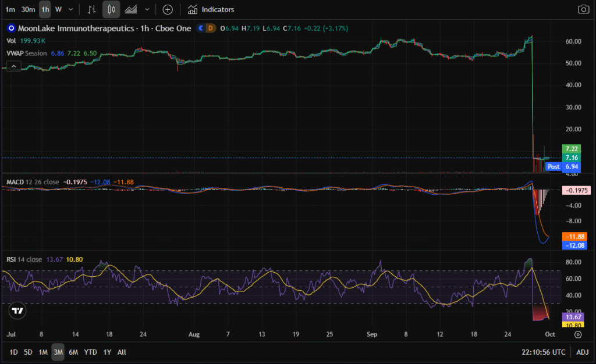Switch to the 30m interval
The width and height of the screenshot is (596, 364).
(28, 9)
